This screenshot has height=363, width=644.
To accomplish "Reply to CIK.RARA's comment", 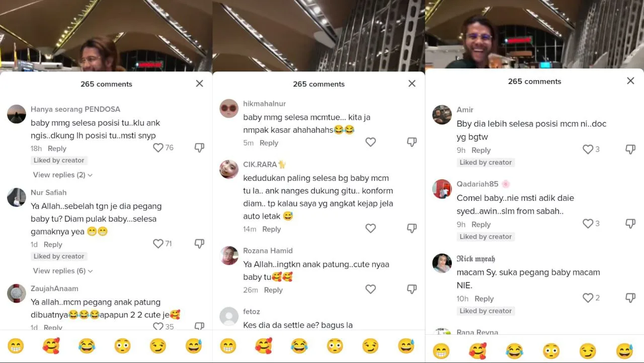I will tap(272, 229).
